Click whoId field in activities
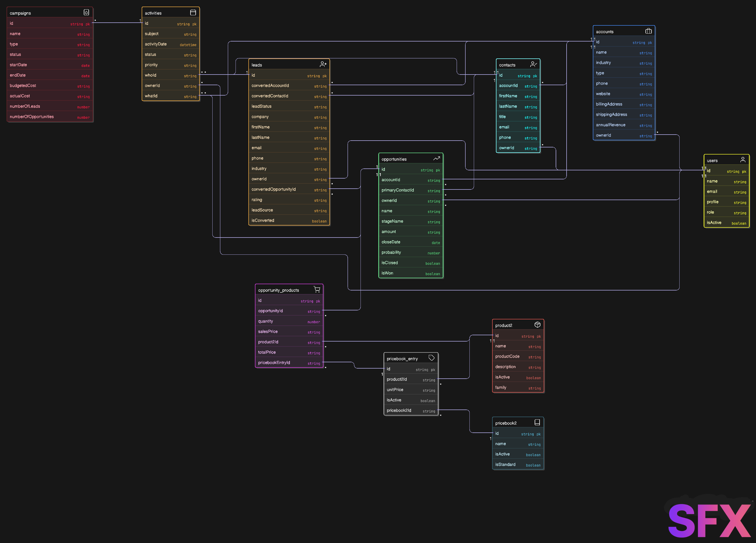The image size is (756, 543). (171, 75)
